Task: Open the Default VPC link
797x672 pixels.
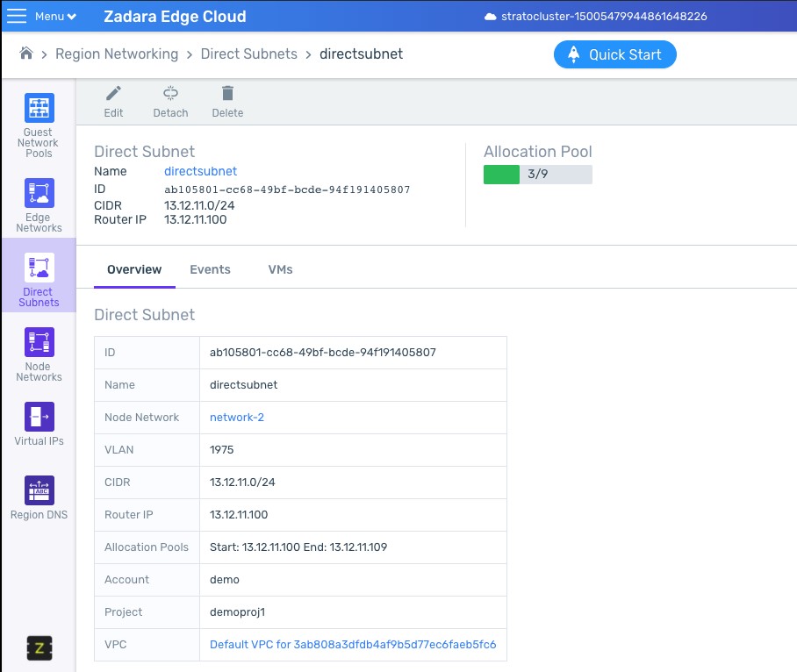Action: 353,645
